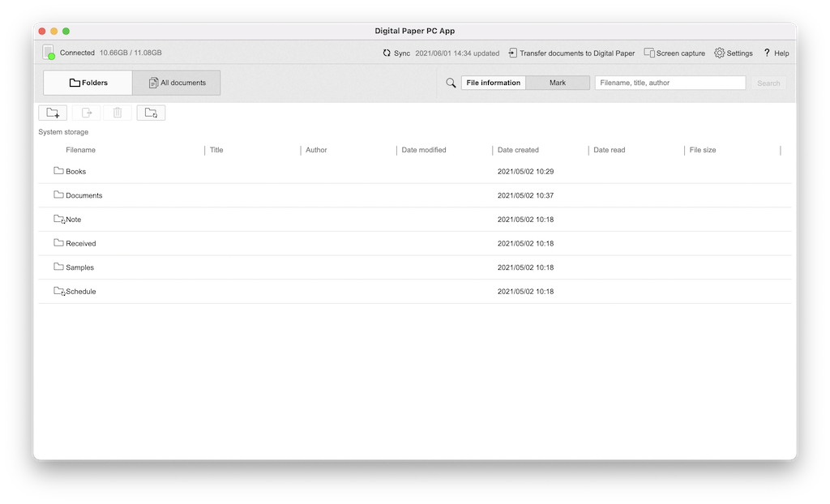
Task: Click the magnifying glass search icon
Action: click(x=451, y=83)
